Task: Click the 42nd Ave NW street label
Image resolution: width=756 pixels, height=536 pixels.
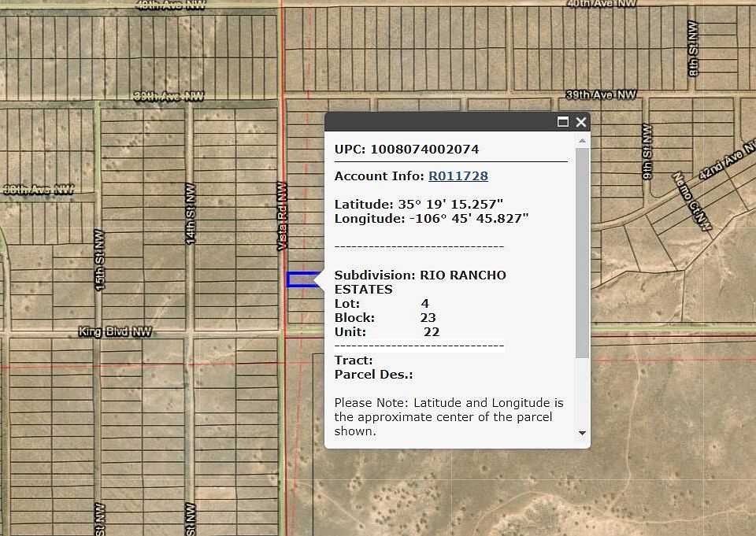Action: (x=727, y=161)
